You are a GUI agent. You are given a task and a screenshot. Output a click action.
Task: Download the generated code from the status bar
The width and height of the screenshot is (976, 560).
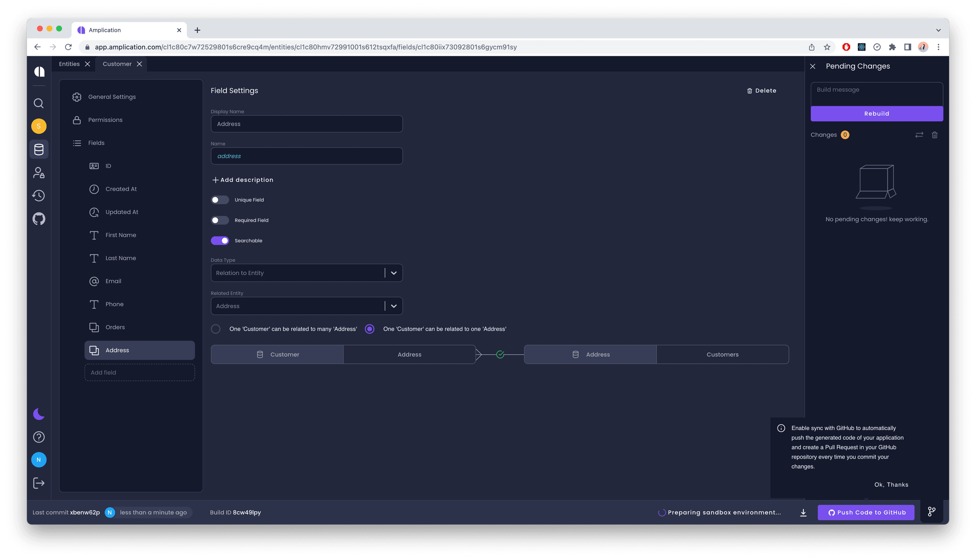803,512
